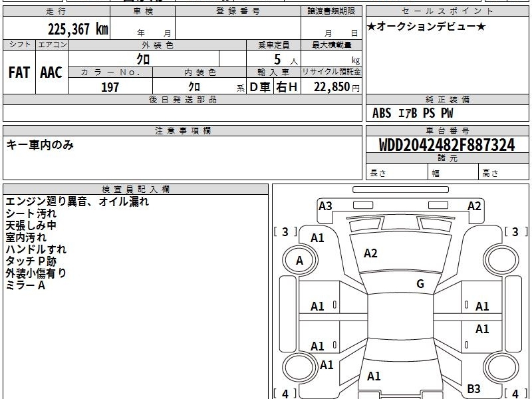532x399 pixels.
Task: Click the 車検 header cell
Action: pos(143,11)
